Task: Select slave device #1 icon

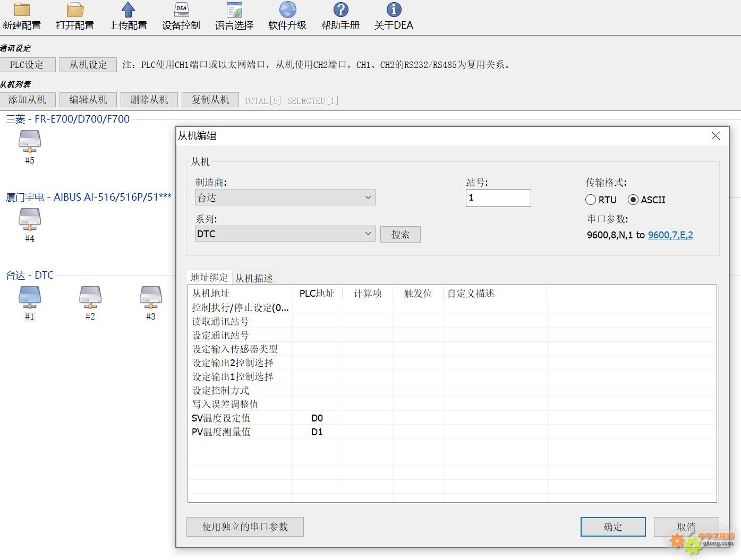Action: tap(30, 297)
